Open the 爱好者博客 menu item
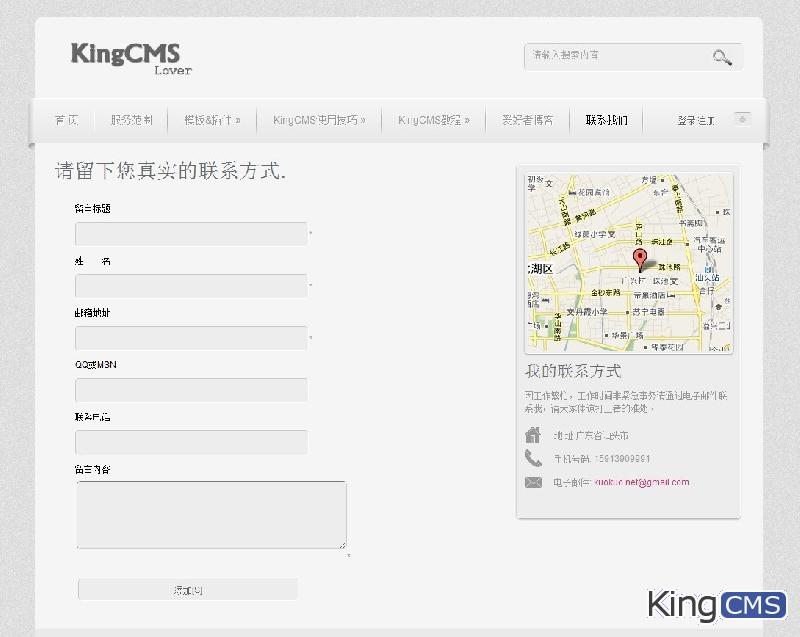Viewport: 800px width, 637px height. tap(528, 120)
